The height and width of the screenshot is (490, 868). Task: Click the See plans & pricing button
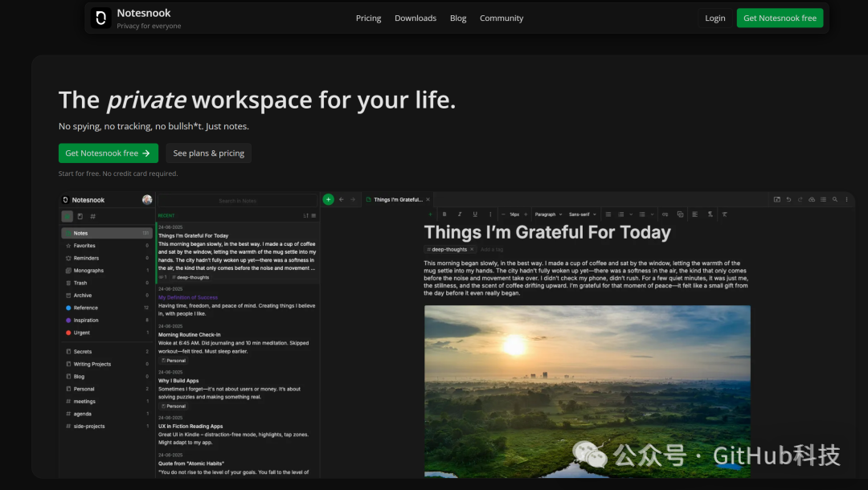pos(208,153)
